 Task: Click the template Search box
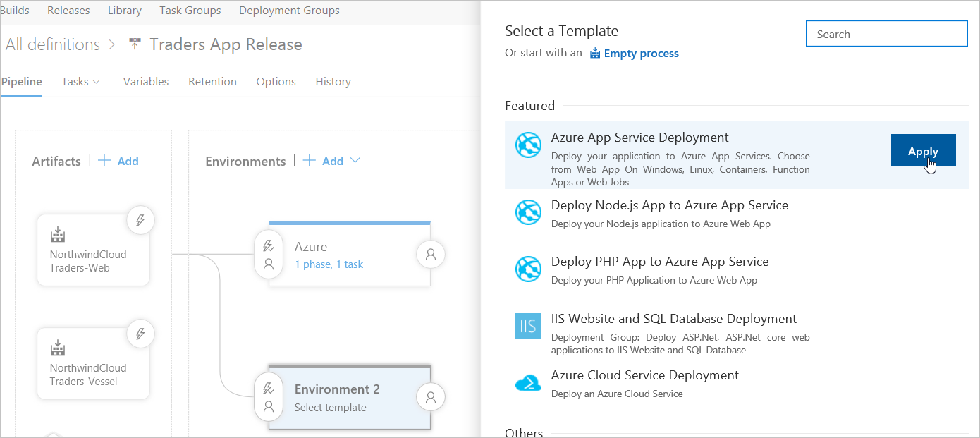(886, 34)
